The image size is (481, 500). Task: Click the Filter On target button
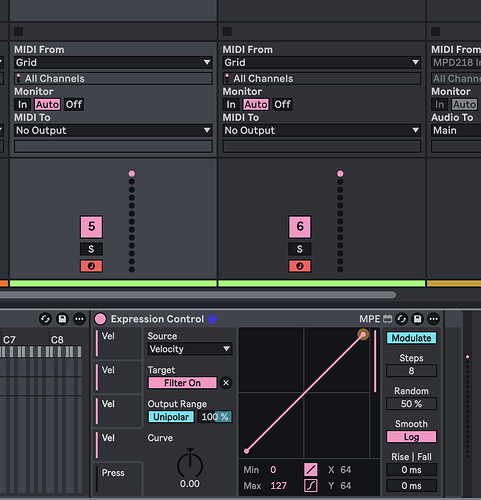pos(183,383)
